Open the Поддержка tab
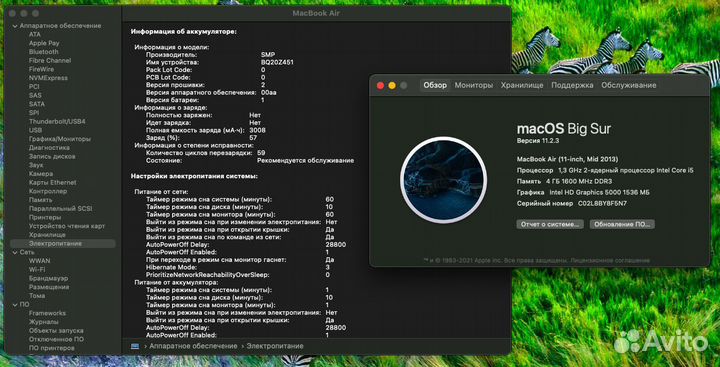 click(x=572, y=85)
